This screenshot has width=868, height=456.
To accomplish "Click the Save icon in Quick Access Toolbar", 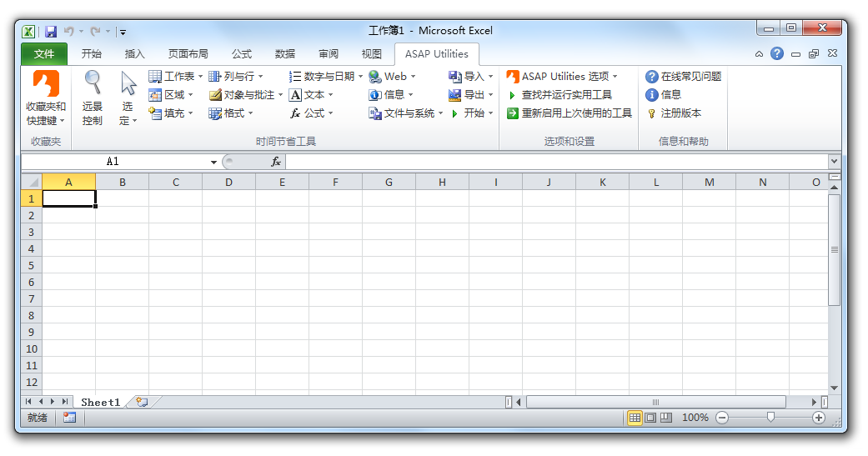I will tap(51, 32).
